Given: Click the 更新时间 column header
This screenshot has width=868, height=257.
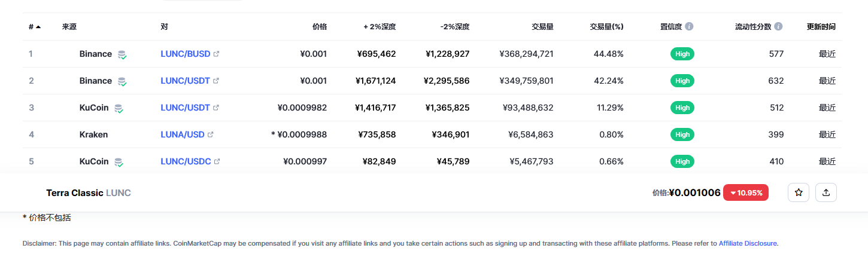Looking at the screenshot, I should [x=821, y=27].
